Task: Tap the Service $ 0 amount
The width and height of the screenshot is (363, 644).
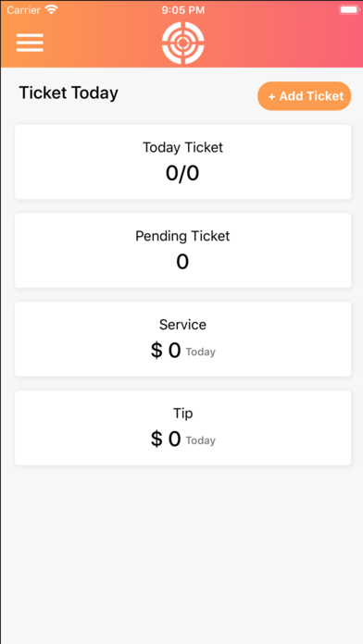Action: pyautogui.click(x=166, y=351)
